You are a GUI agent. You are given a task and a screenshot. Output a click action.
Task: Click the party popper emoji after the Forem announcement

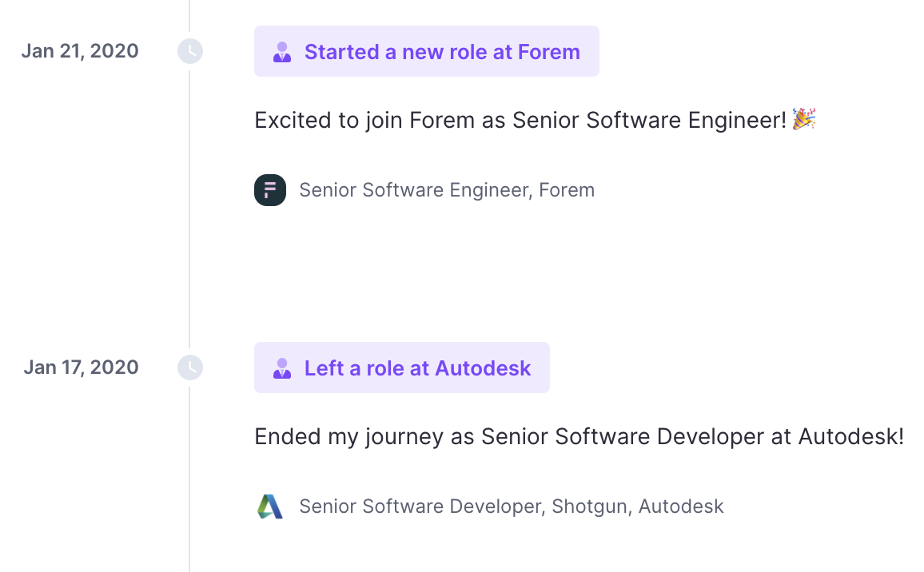805,118
